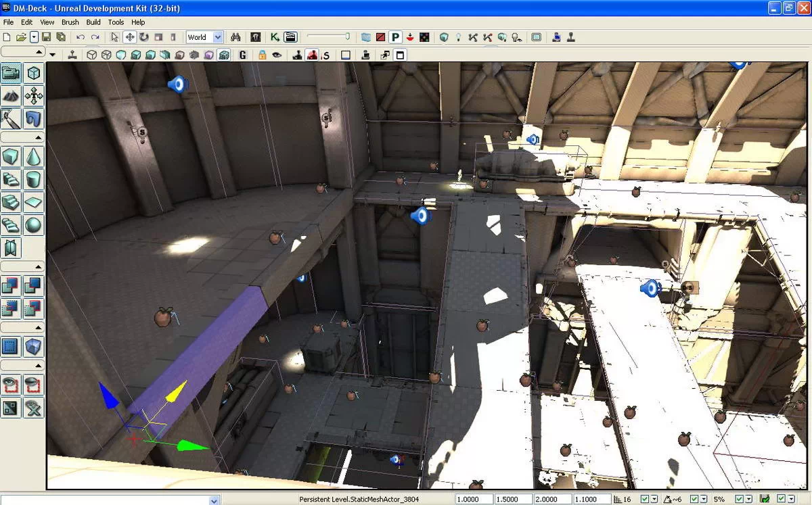812x505 pixels.
Task: Toggle Game View with the G button
Action: click(243, 55)
